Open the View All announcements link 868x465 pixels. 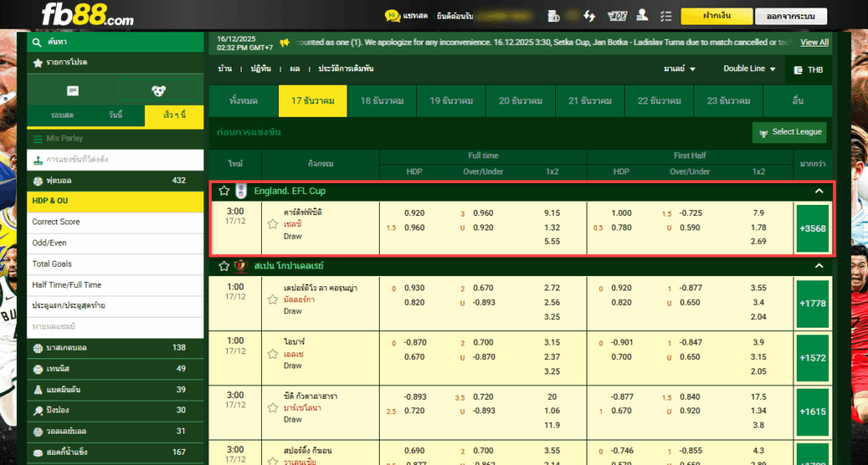coord(815,42)
